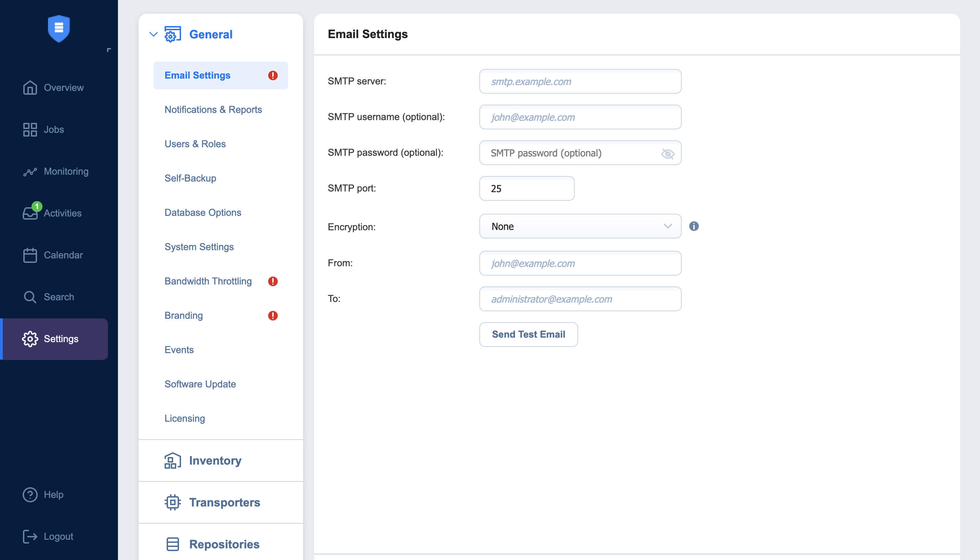This screenshot has height=560, width=980.
Task: Open the Monitoring chart icon
Action: click(x=30, y=172)
